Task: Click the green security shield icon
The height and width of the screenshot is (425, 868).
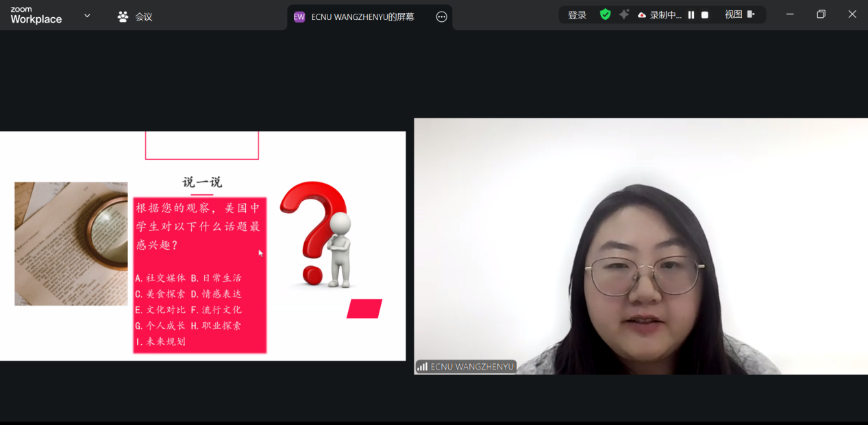Action: 605,14
